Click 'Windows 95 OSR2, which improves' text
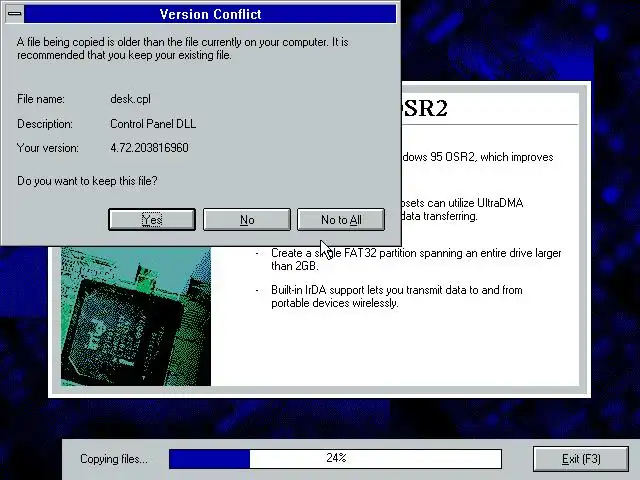640x480 pixels. [478, 157]
